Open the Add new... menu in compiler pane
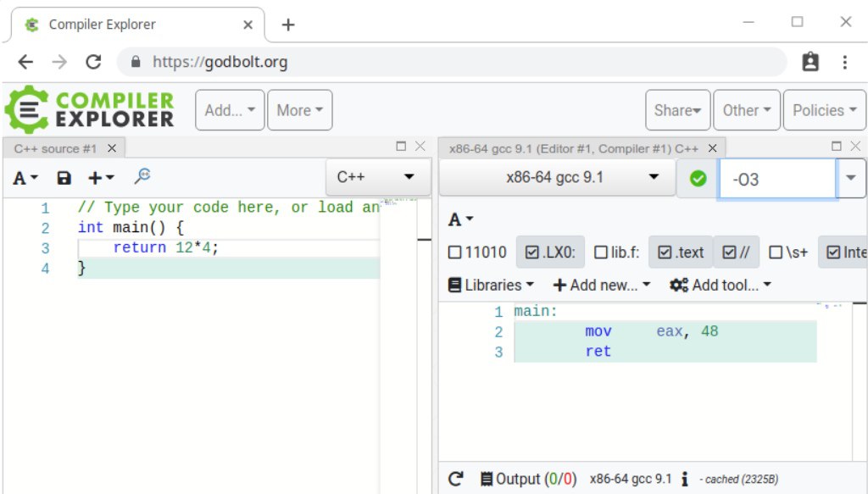Image resolution: width=868 pixels, height=494 pixels. (602, 285)
